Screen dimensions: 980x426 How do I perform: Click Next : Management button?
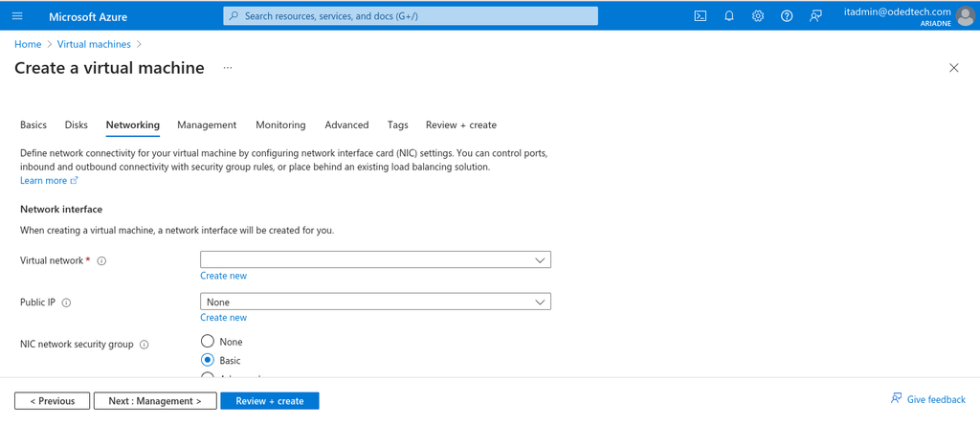point(155,401)
